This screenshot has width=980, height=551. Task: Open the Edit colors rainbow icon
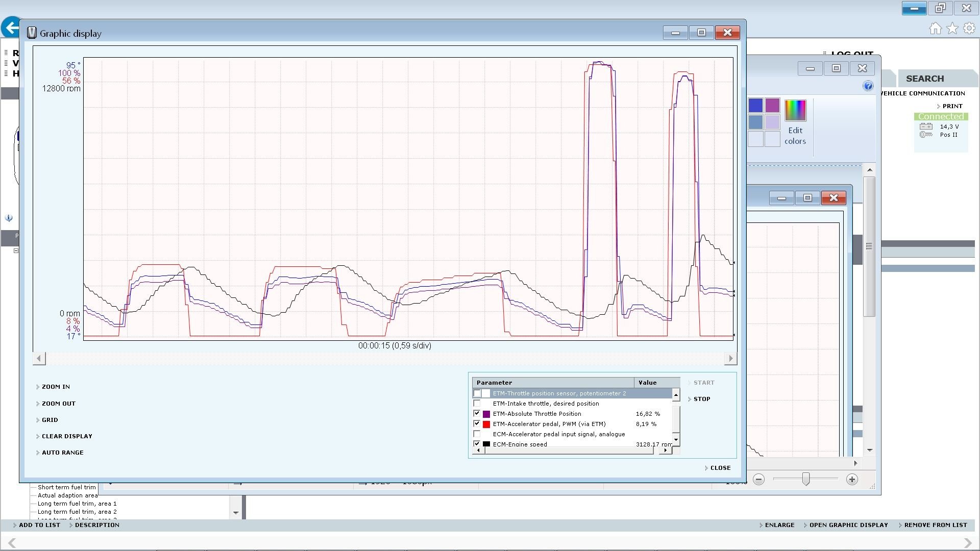coord(795,111)
